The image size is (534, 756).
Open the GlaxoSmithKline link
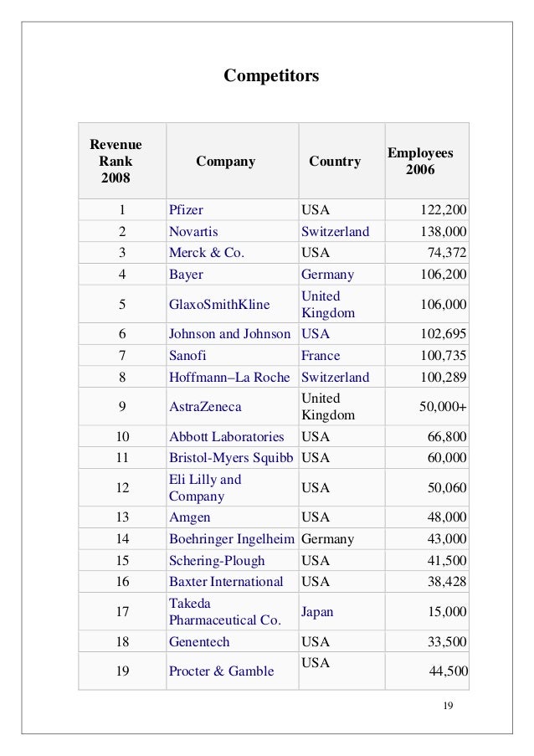219,304
